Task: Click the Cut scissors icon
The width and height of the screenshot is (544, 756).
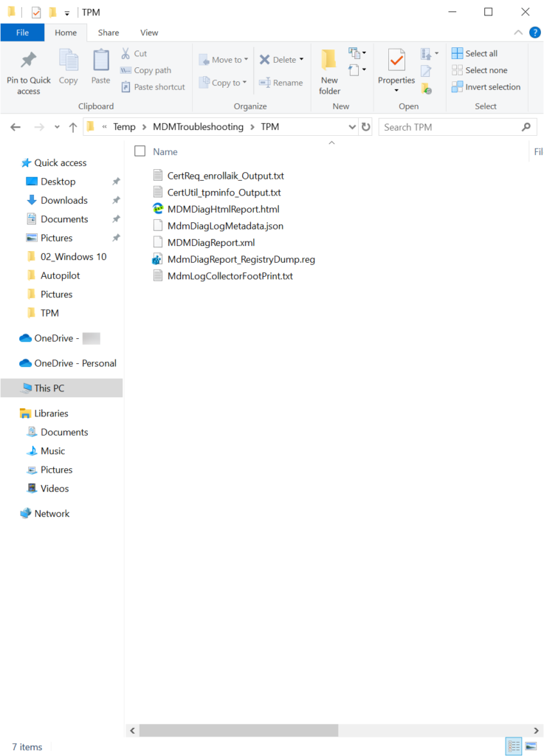Action: tap(126, 54)
